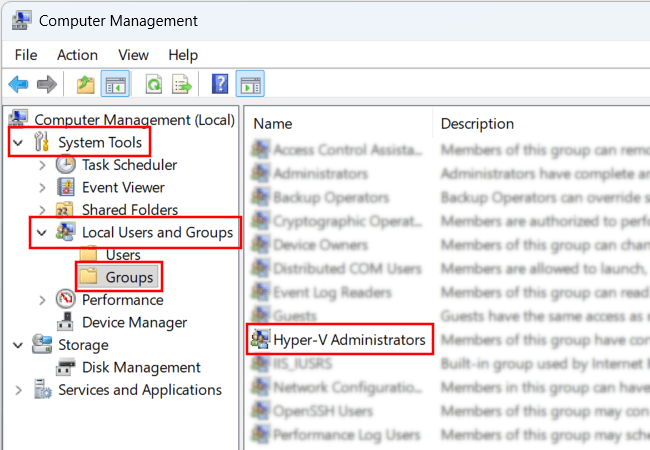650x450 pixels.
Task: Select the Guests group name
Action: [x=295, y=316]
